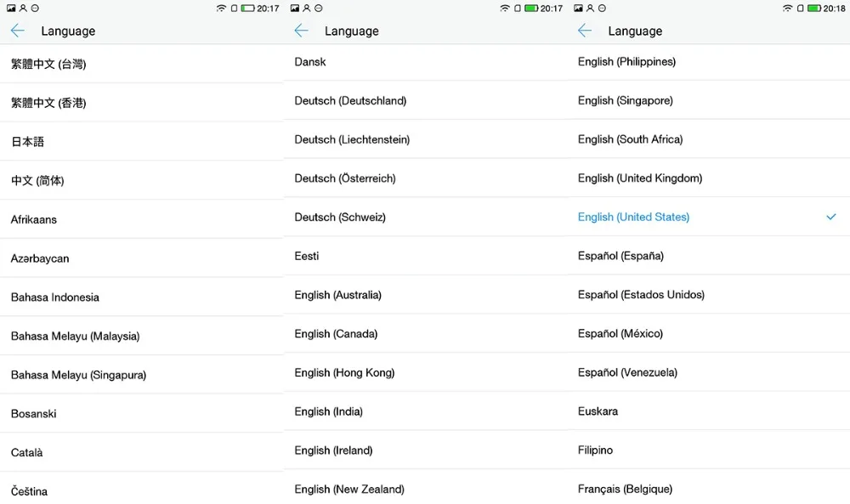
Task: Pick Català from the list
Action: coord(141,452)
